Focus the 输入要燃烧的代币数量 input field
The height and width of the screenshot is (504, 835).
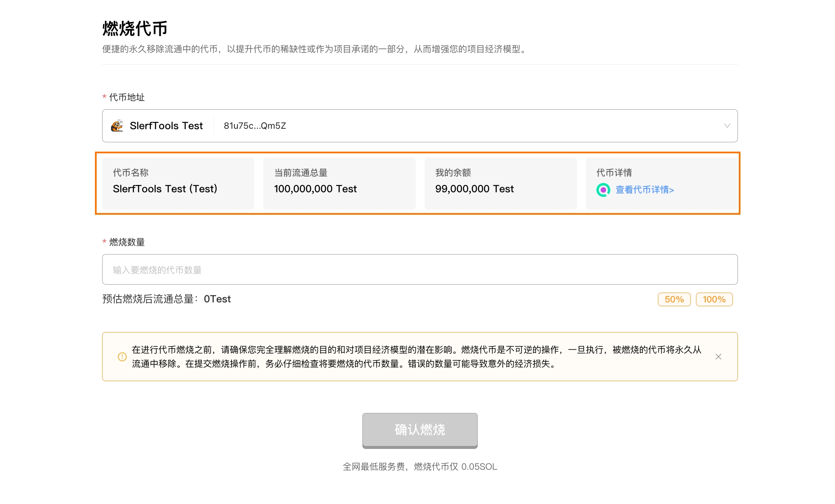point(420,270)
